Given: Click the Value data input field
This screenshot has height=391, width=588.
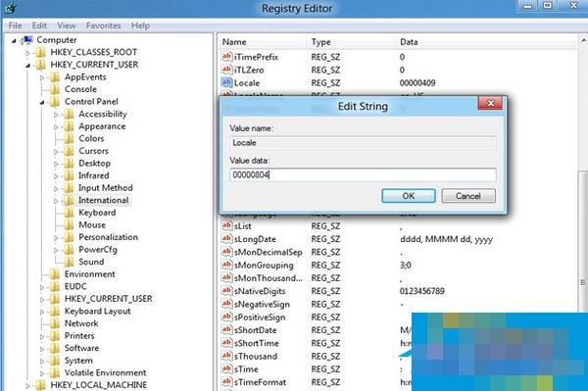Looking at the screenshot, I should 363,174.
